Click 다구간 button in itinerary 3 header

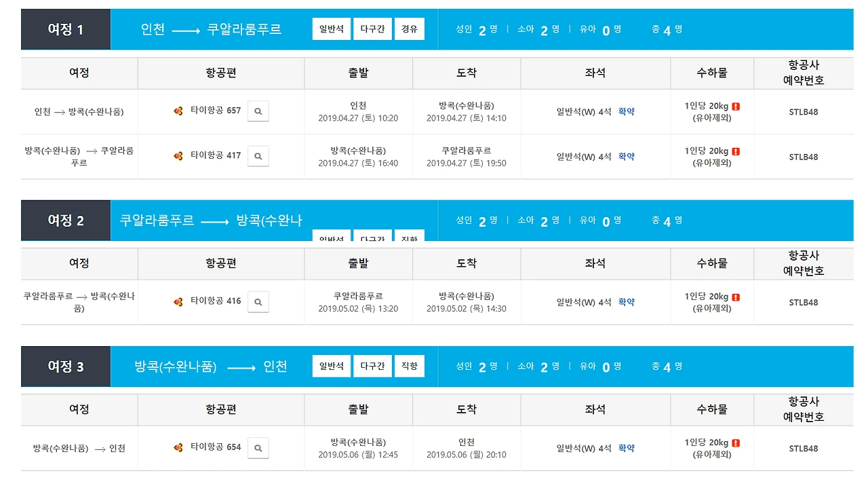pyautogui.click(x=372, y=367)
